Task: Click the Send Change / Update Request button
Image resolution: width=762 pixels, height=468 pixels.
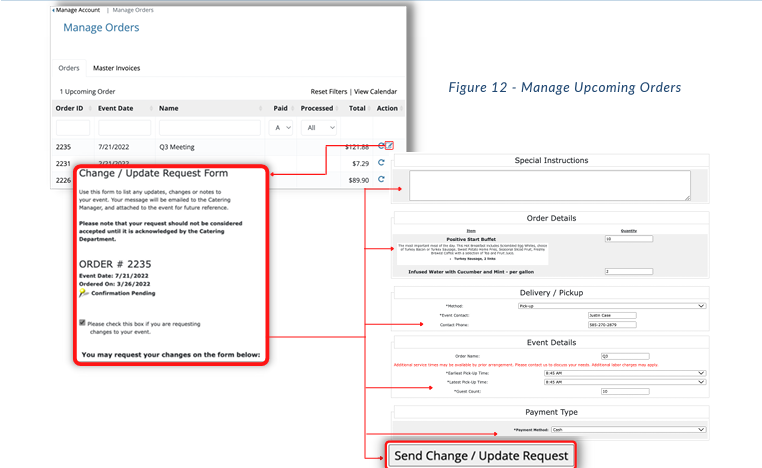Action: 481,456
